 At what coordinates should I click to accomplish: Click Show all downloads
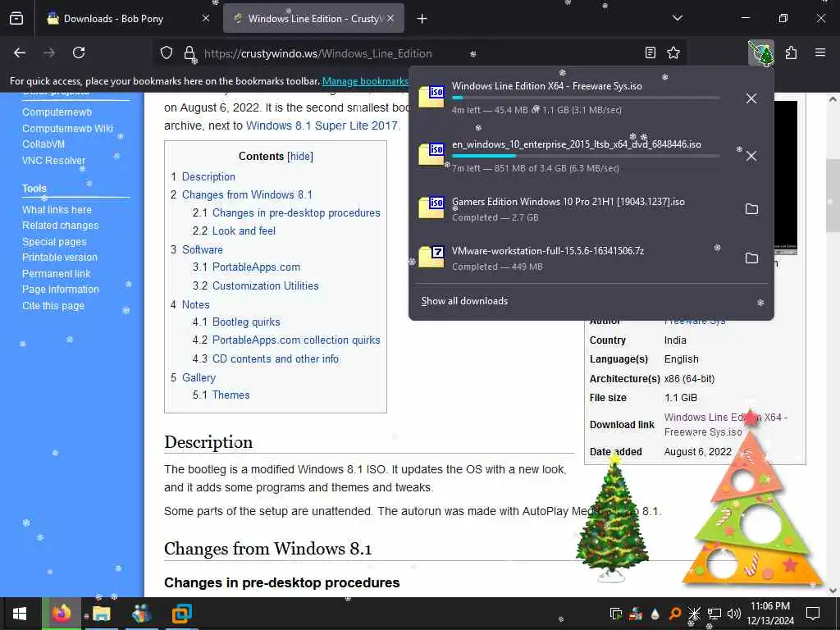(464, 301)
